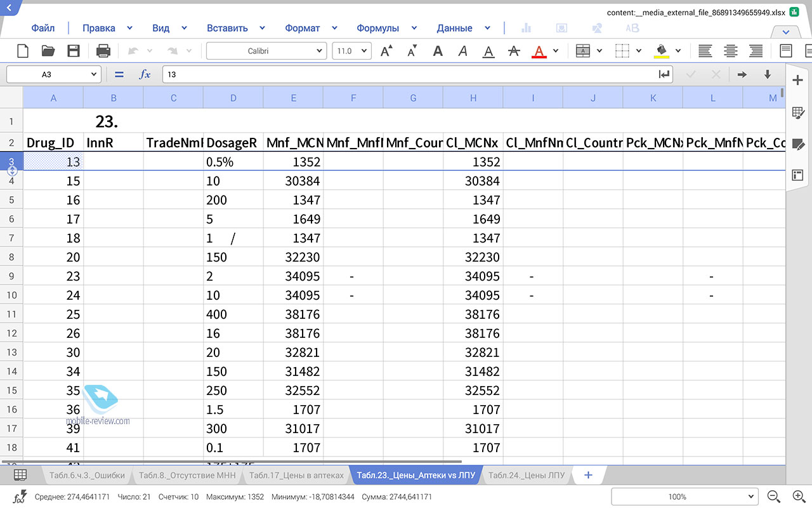Click the right arrow next-cell icon
The height and width of the screenshot is (508, 812).
point(742,74)
